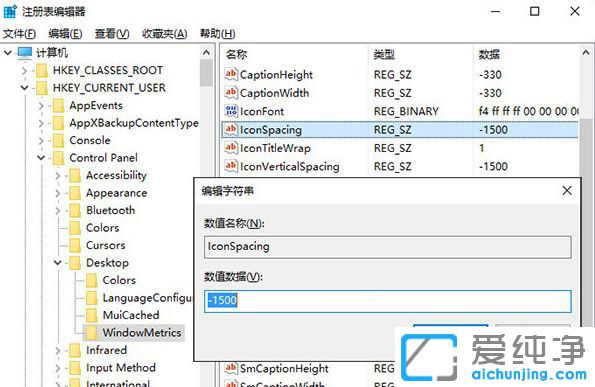Maximize the Registry Editor window

[534, 11]
